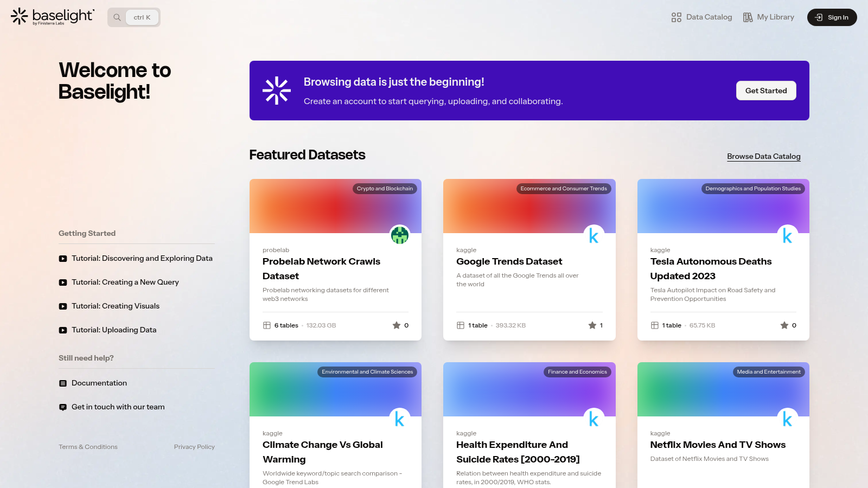Open Netflix Movies And TV Shows title
The image size is (868, 488).
(x=718, y=445)
